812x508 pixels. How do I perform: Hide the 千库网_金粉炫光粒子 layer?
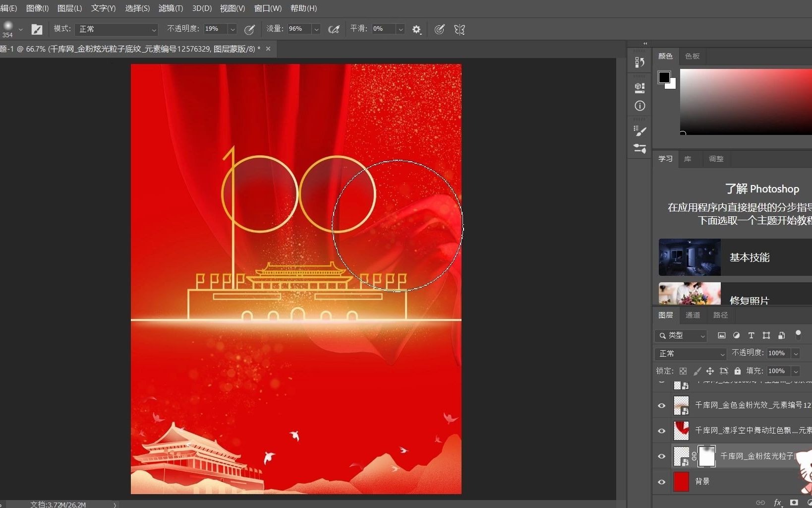click(662, 456)
